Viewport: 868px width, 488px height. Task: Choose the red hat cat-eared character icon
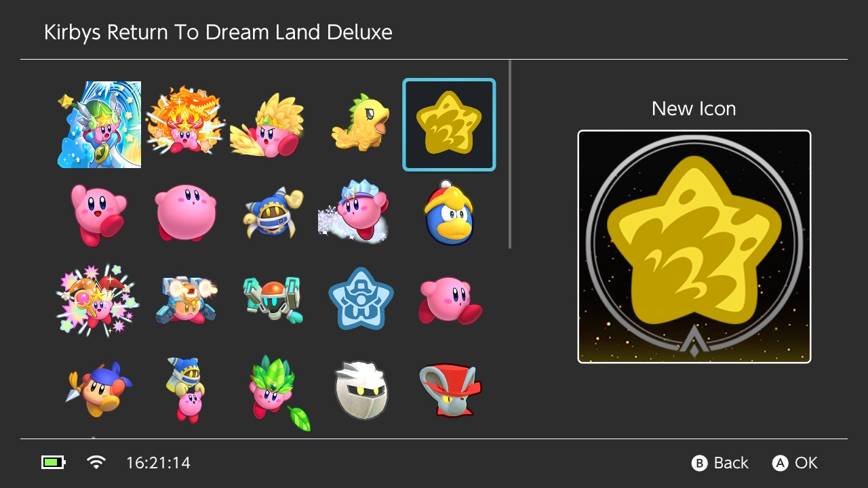pos(450,390)
